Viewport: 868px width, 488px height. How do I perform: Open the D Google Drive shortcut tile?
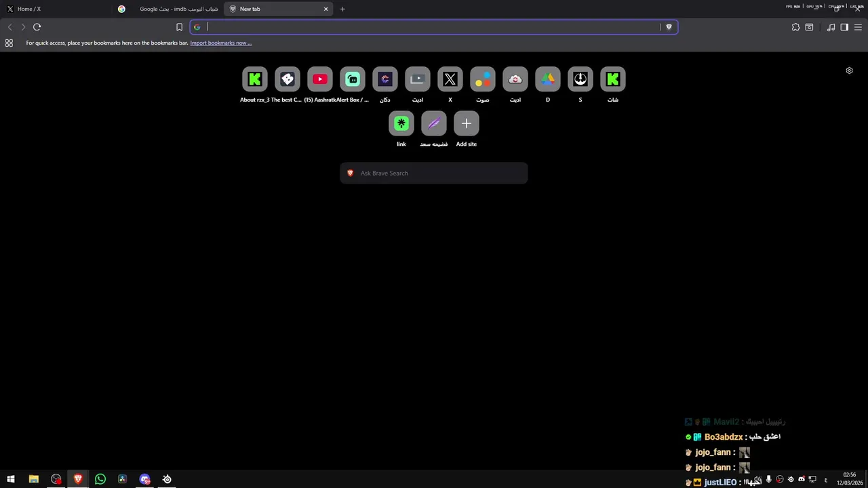[x=548, y=79]
